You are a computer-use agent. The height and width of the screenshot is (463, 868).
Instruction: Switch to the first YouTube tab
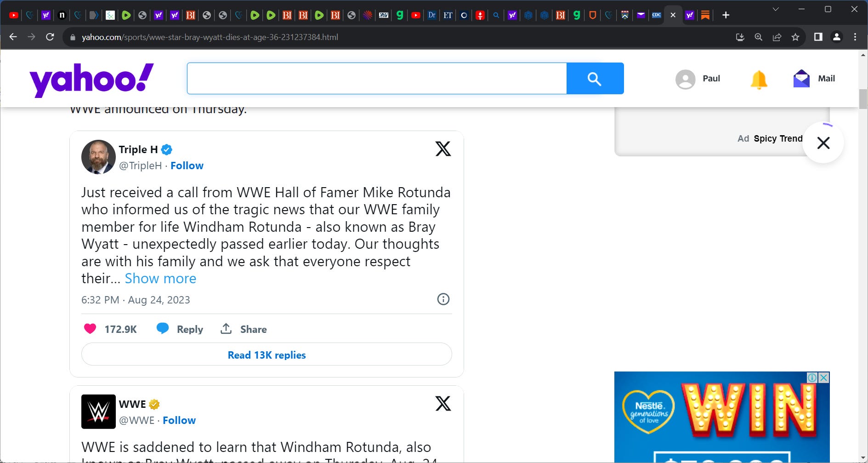point(14,15)
